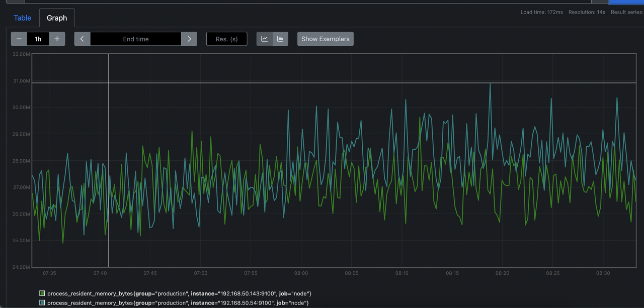This screenshot has width=644, height=308.
Task: Click teal swatch of 192.168.50.54 series
Action: (x=42, y=303)
